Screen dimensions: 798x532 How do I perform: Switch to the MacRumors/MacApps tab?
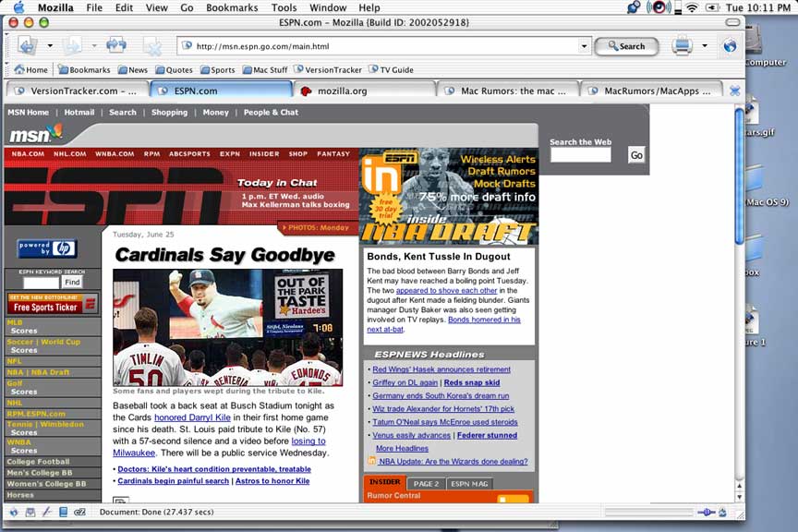click(x=651, y=91)
